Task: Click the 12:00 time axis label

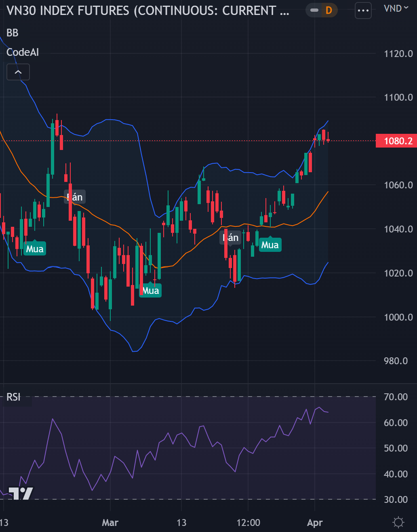Action: (248, 522)
